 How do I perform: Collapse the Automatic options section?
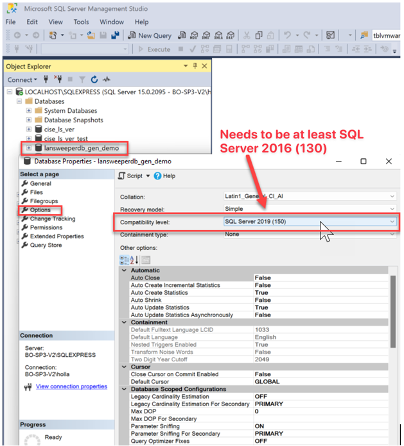124,270
